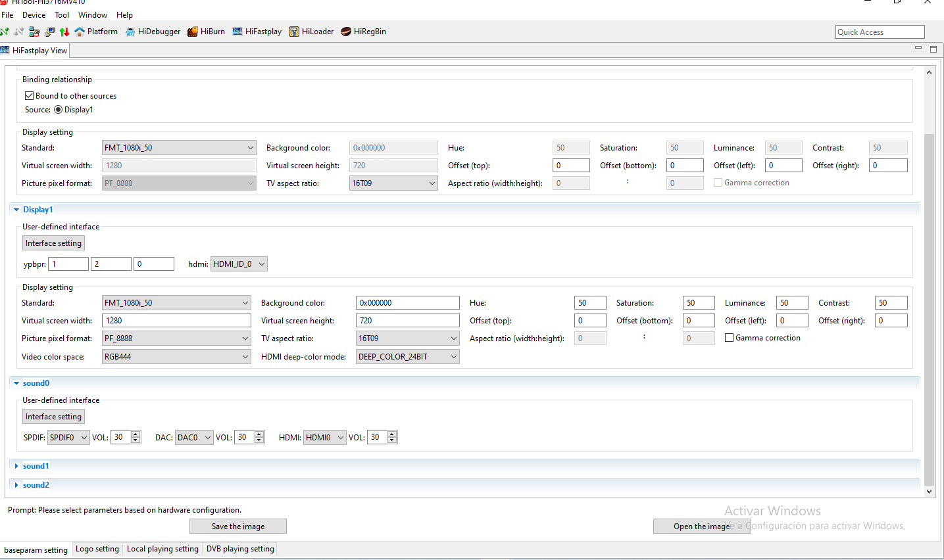Increase the SPDIF volume with the up arrow
Image resolution: width=944 pixels, height=560 pixels.
[x=136, y=434]
